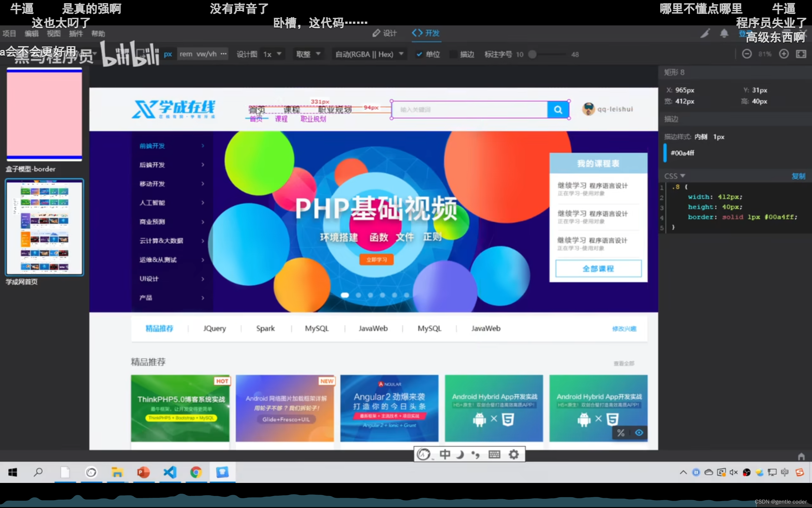Click the fit-to-screen icon beside the zoom controls
The image size is (812, 508).
[x=801, y=54]
